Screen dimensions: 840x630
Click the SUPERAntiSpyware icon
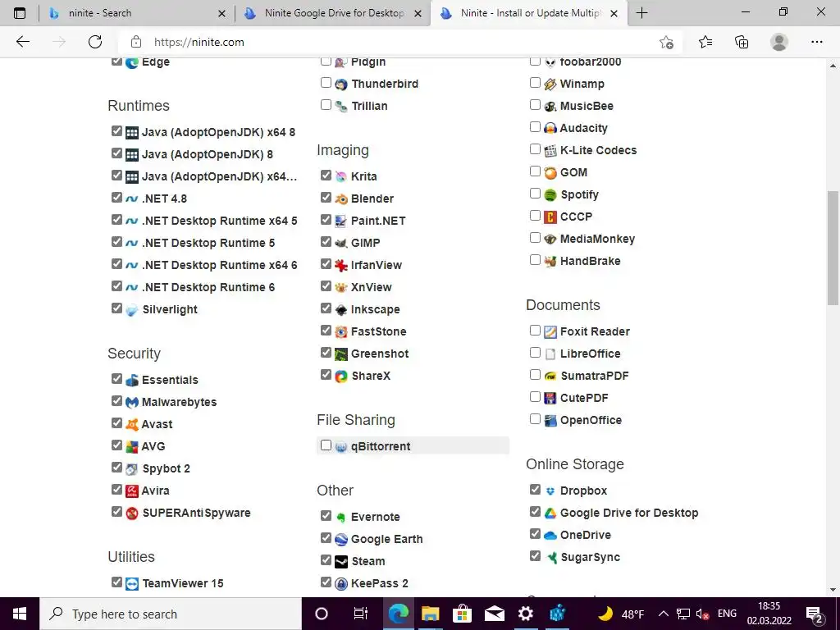coord(132,514)
